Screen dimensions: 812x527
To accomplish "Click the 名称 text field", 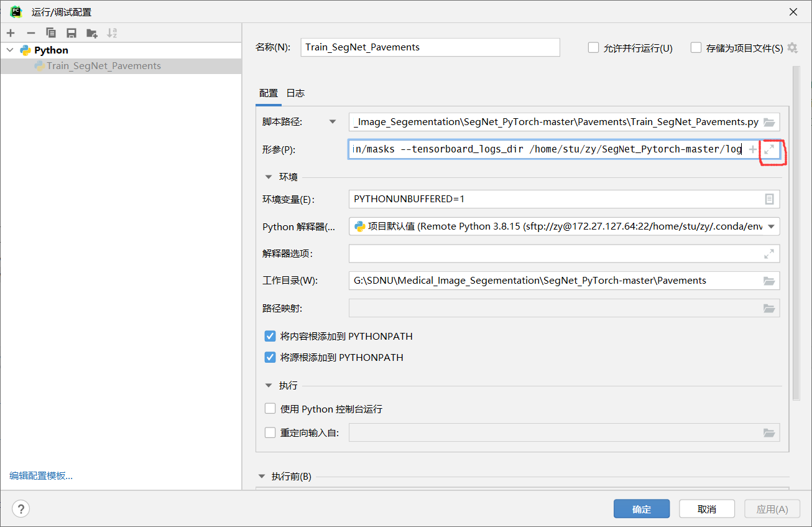I will (430, 47).
